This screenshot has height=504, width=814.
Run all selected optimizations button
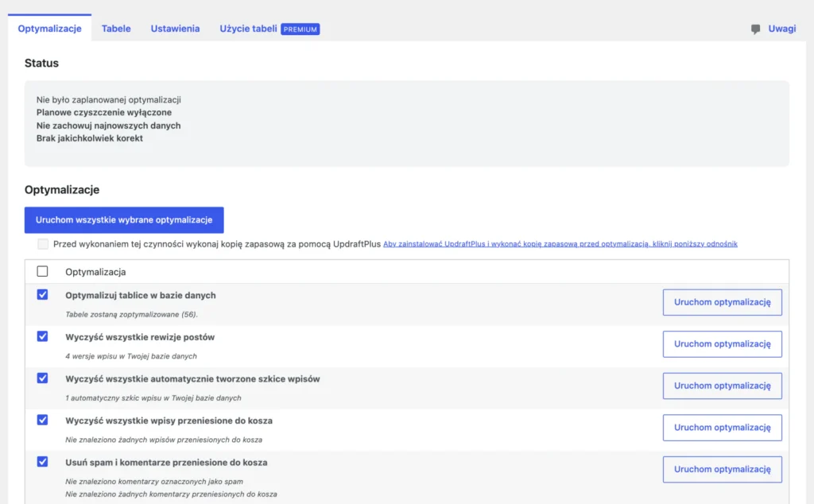click(x=124, y=220)
